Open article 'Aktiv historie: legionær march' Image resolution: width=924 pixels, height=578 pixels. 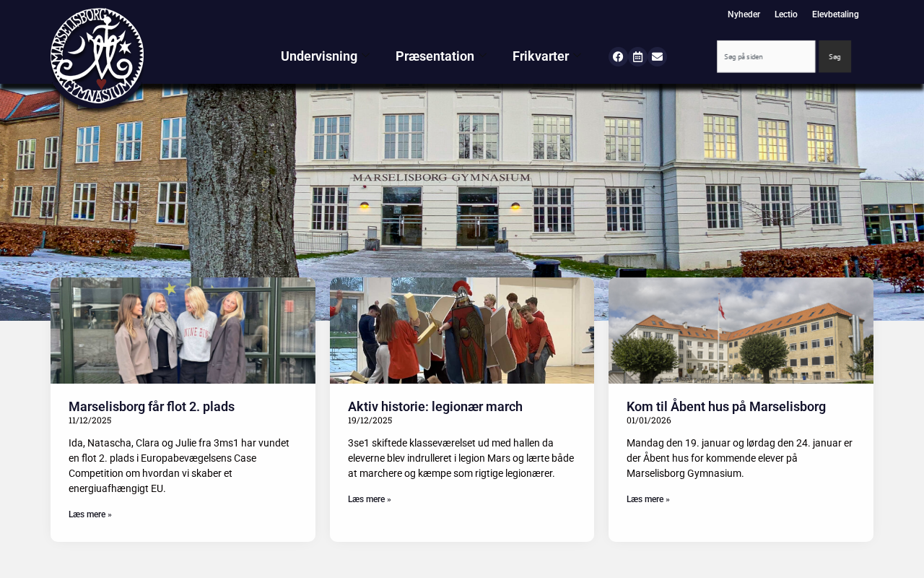pos(435,407)
